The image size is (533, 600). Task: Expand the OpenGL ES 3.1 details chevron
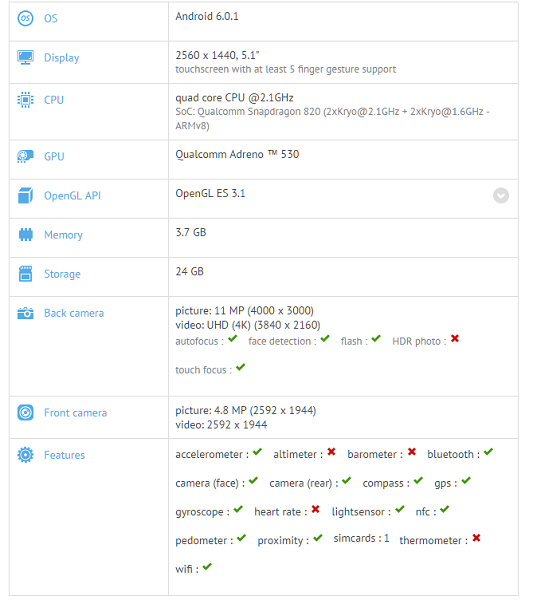[x=500, y=196]
